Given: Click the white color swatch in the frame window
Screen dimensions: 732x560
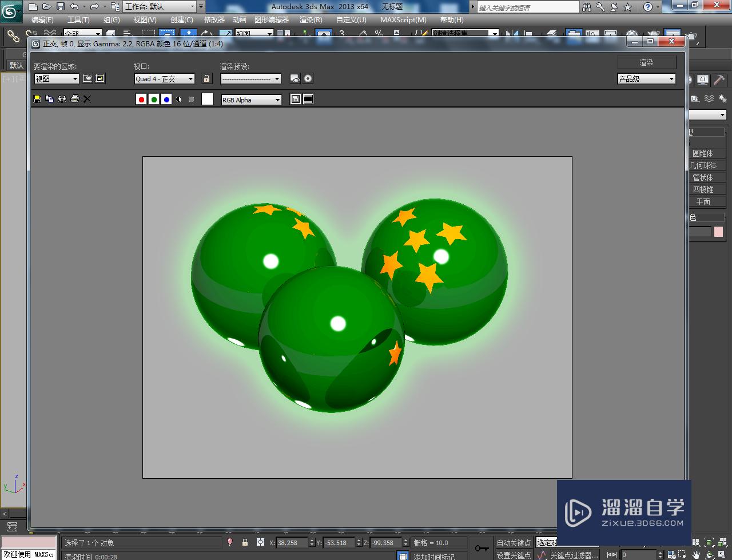Looking at the screenshot, I should (x=208, y=99).
